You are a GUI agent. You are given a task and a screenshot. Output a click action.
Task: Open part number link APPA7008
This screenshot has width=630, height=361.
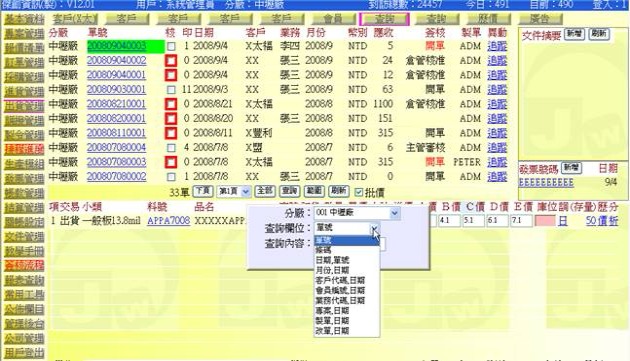click(168, 221)
